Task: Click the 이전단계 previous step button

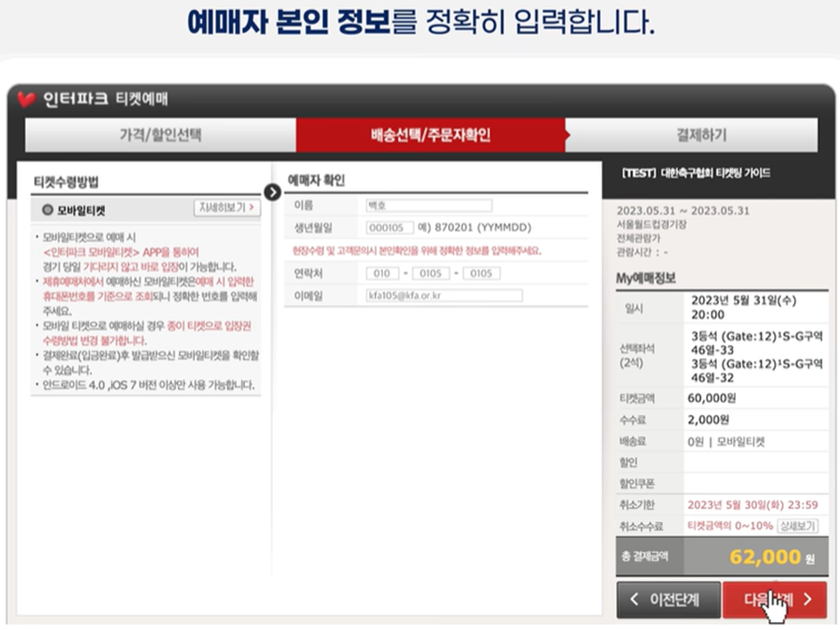Action: pyautogui.click(x=668, y=600)
